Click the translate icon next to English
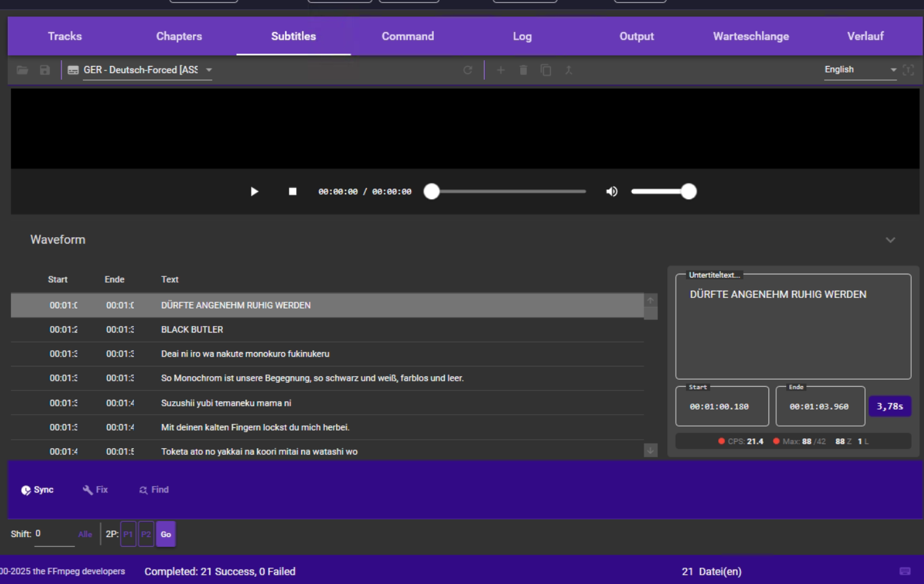The height and width of the screenshot is (584, 924). point(909,69)
